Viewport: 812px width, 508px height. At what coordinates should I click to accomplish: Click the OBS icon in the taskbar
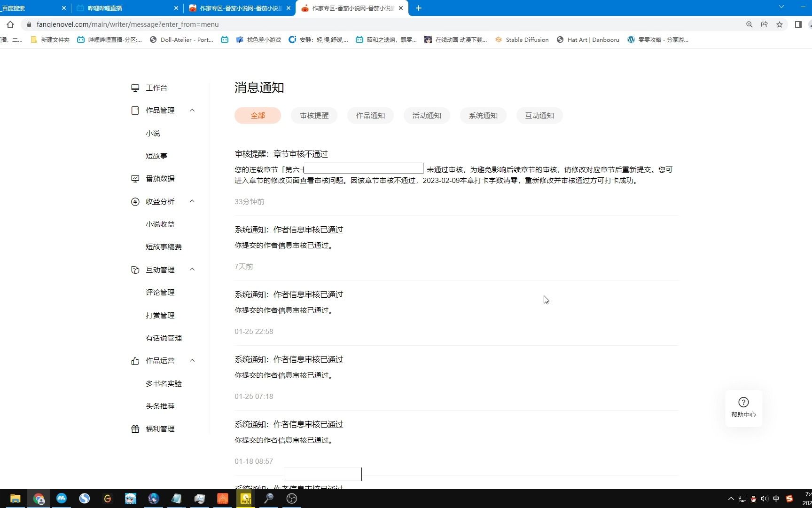coord(292,499)
